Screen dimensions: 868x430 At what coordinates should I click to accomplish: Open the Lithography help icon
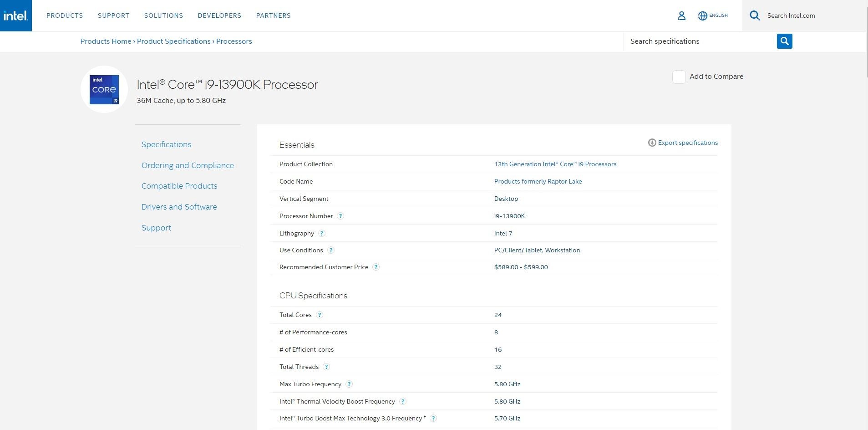point(322,233)
